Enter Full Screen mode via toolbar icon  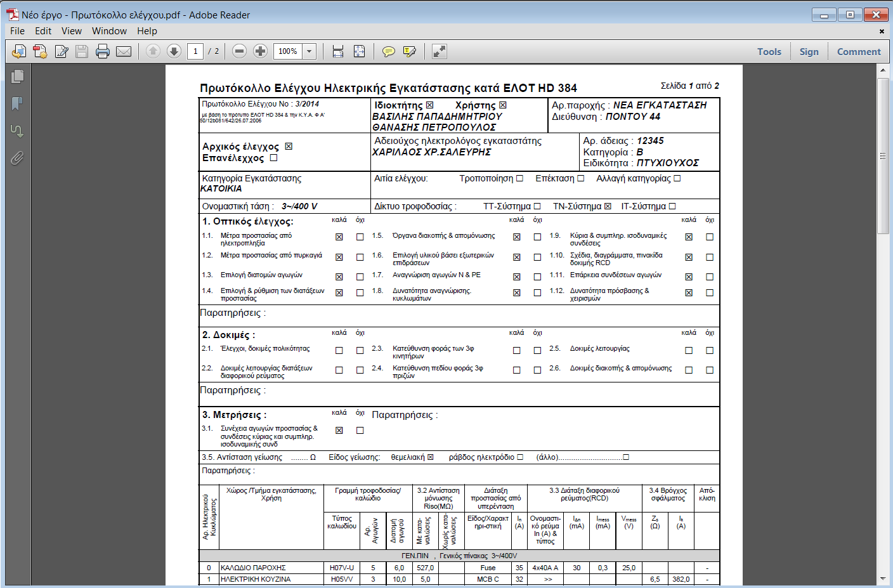tap(440, 51)
